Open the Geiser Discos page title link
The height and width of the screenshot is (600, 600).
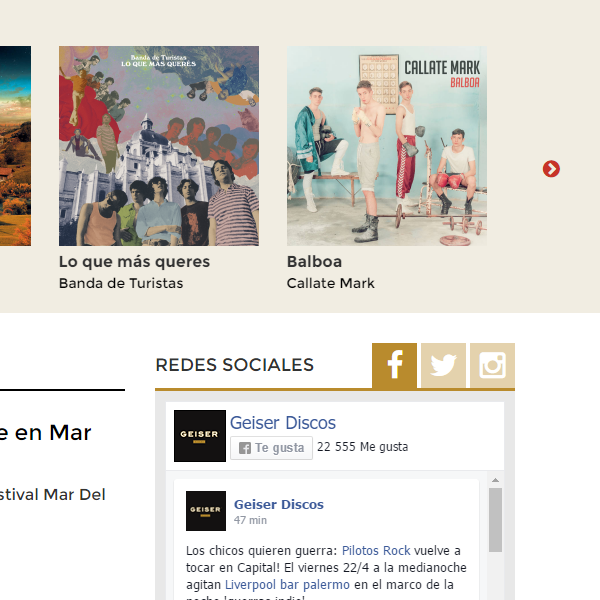click(282, 423)
